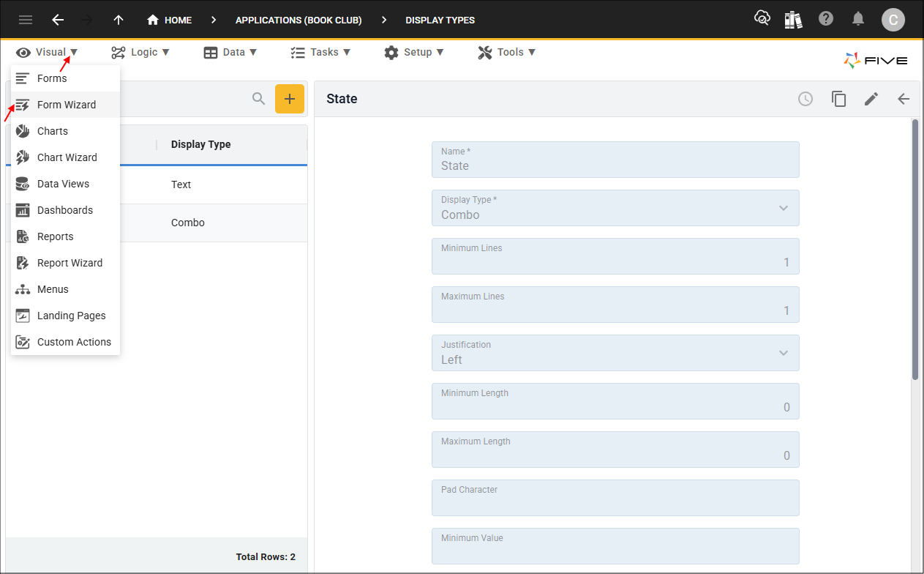Click the Minimum Lines field
This screenshot has height=574, width=924.
615,256
